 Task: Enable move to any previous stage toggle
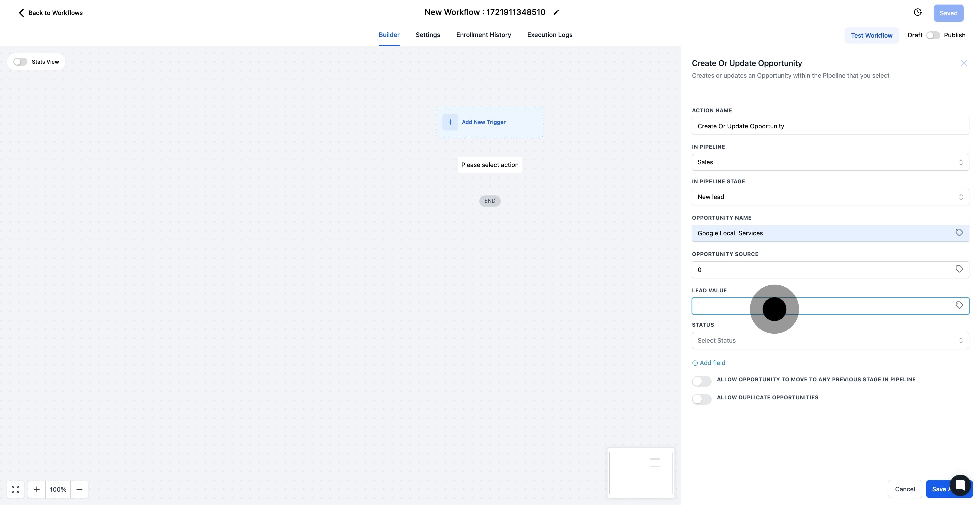coord(701,381)
